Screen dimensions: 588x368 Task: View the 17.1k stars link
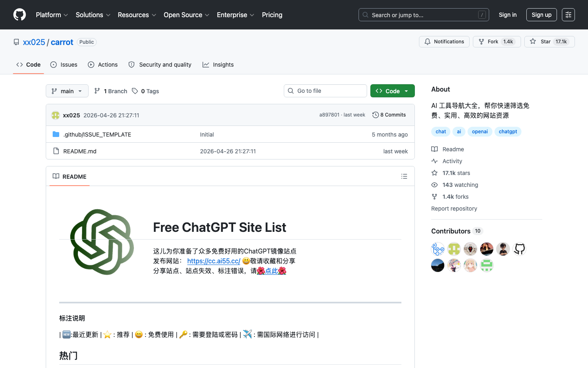tap(451, 173)
